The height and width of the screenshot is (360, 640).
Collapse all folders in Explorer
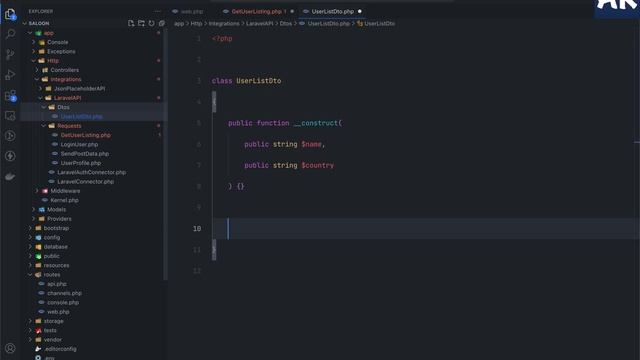(162, 23)
